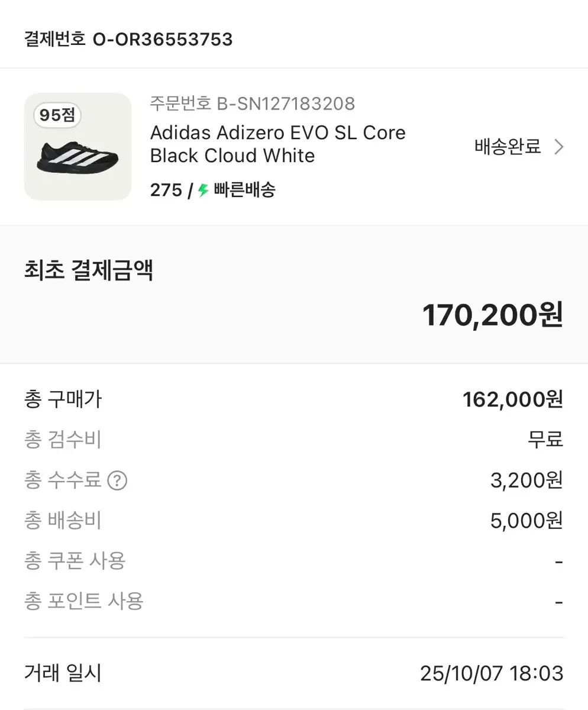Open delivery details via the right chevron
This screenshot has width=588, height=710.
tap(559, 147)
